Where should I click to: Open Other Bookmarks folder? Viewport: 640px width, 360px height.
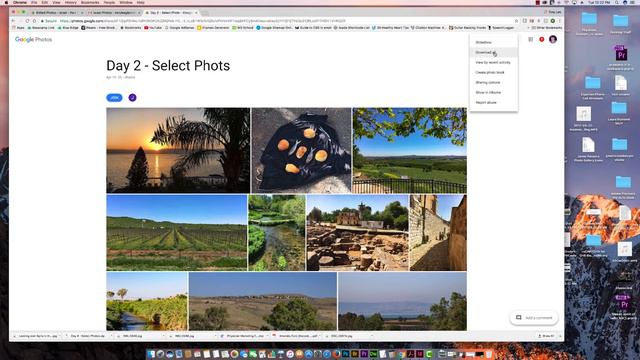coord(547,28)
